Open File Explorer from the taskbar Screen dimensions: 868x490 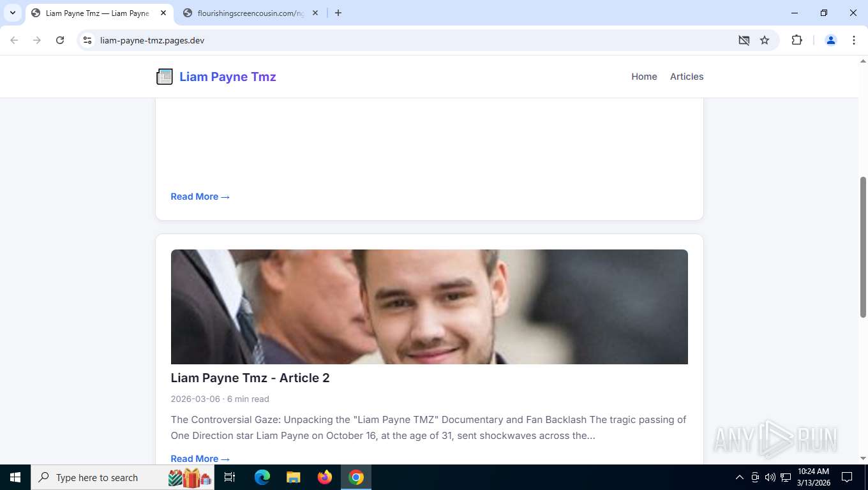click(x=293, y=477)
